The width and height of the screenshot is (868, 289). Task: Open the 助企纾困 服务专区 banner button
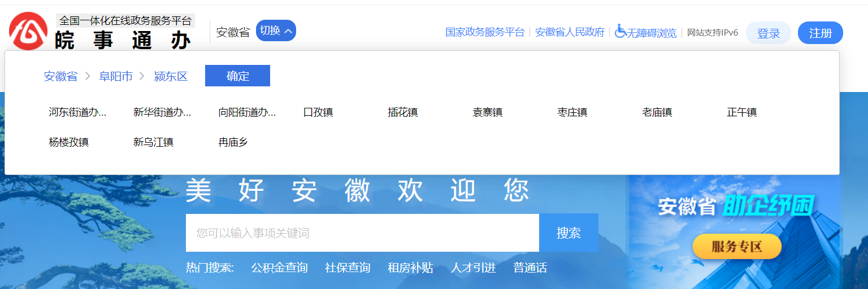tap(737, 247)
